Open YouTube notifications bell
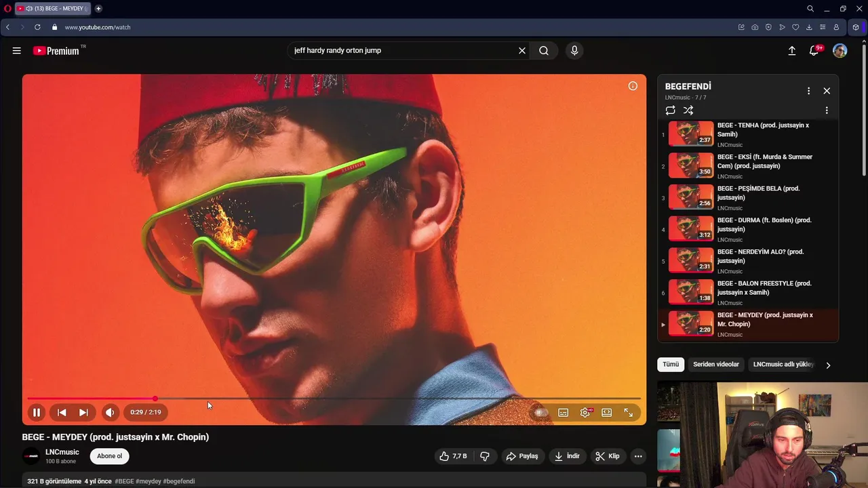 (x=814, y=51)
